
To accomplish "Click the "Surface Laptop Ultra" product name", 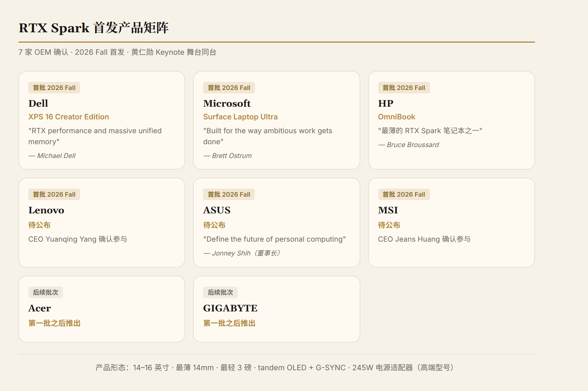I will [240, 117].
